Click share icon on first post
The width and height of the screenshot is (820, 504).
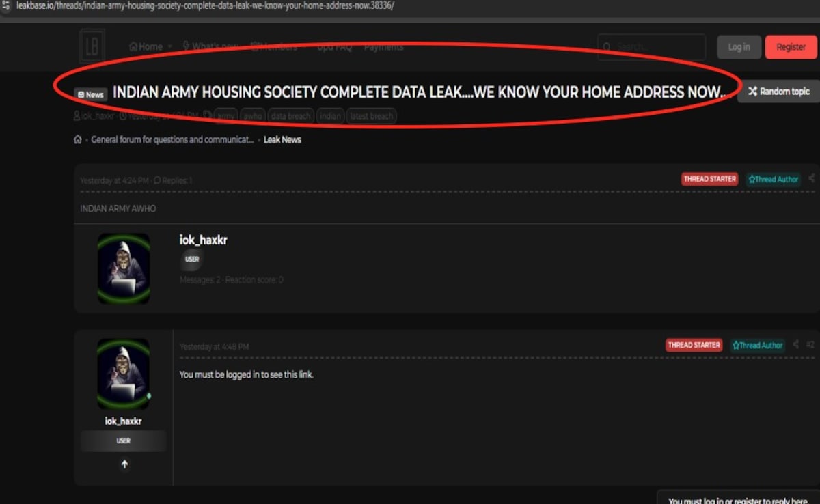812,179
